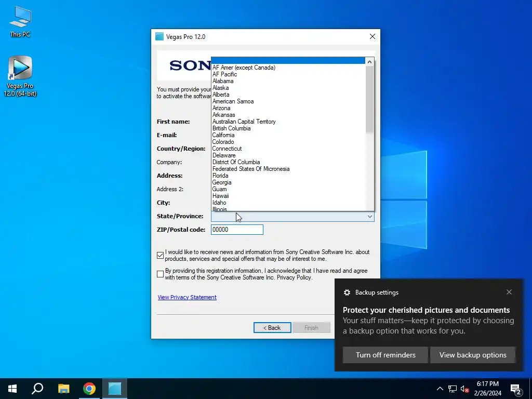This screenshot has width=532, height=399.
Task: Choose Georgia from the list
Action: pyautogui.click(x=288, y=182)
